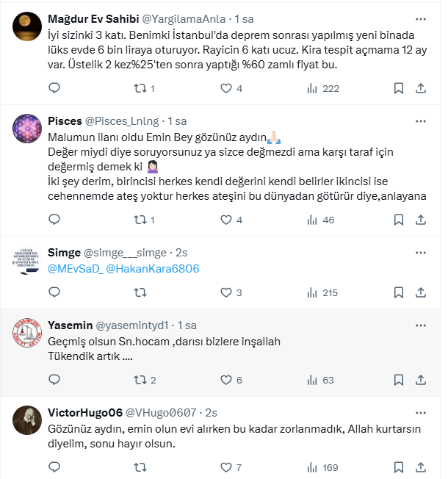Bookmark VictorHugo06's tweet
Screen dimensions: 448x479
pos(399,467)
